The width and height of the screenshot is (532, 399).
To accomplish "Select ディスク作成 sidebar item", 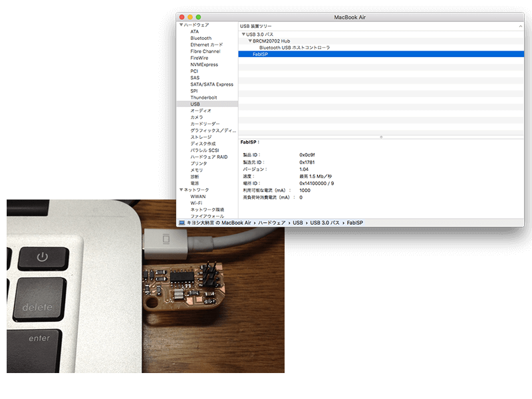I will coord(203,144).
